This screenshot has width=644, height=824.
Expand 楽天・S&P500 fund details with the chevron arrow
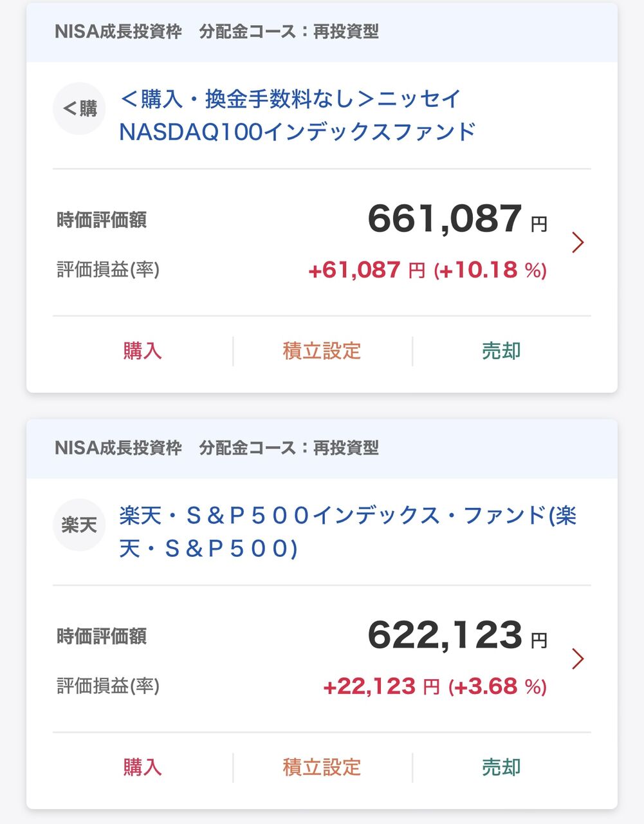pyautogui.click(x=578, y=659)
